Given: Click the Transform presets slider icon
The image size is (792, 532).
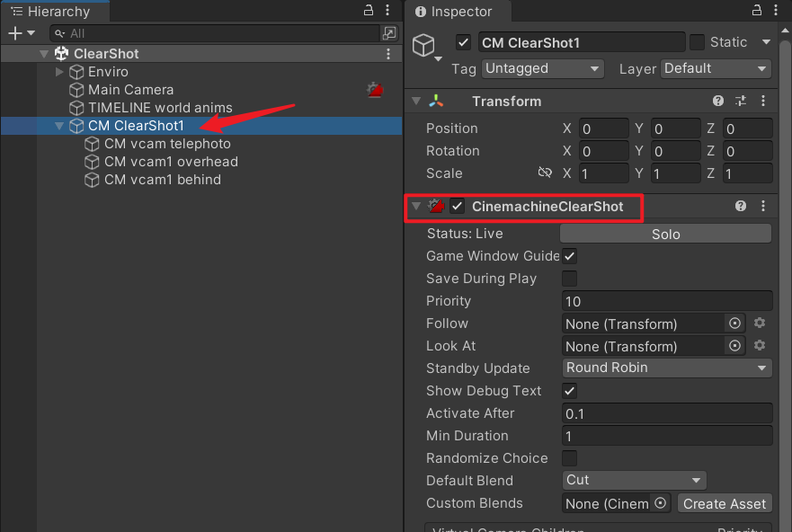Looking at the screenshot, I should [x=741, y=101].
